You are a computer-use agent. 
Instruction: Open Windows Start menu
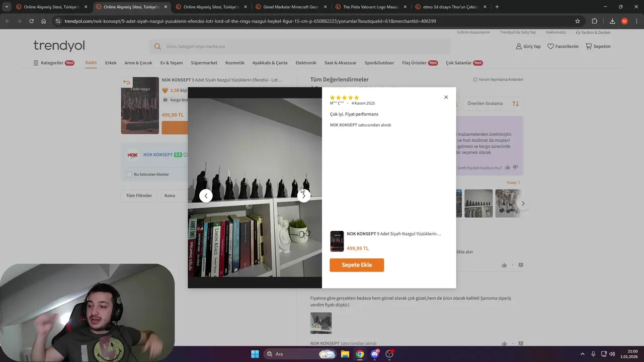[255, 354]
